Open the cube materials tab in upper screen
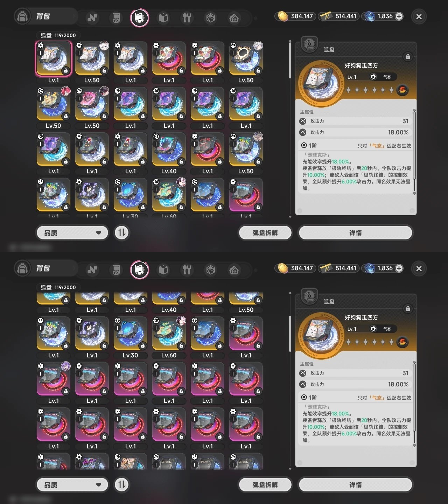 coord(163,17)
